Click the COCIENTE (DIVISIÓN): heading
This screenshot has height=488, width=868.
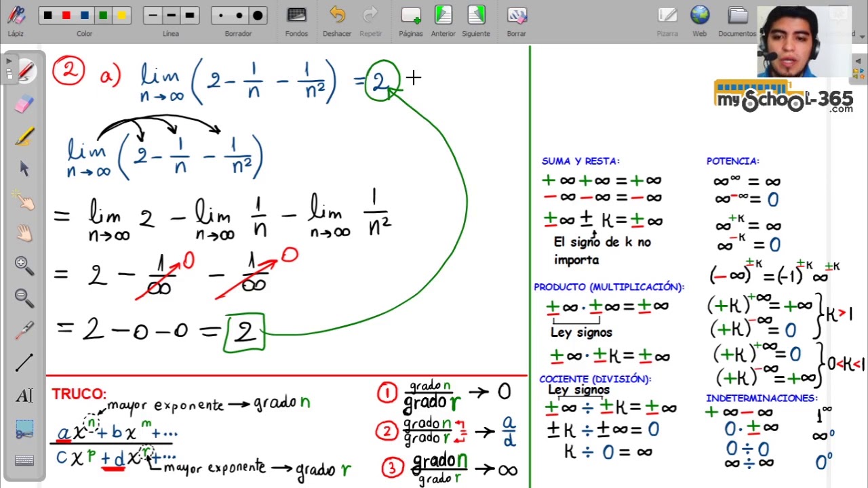coord(595,379)
